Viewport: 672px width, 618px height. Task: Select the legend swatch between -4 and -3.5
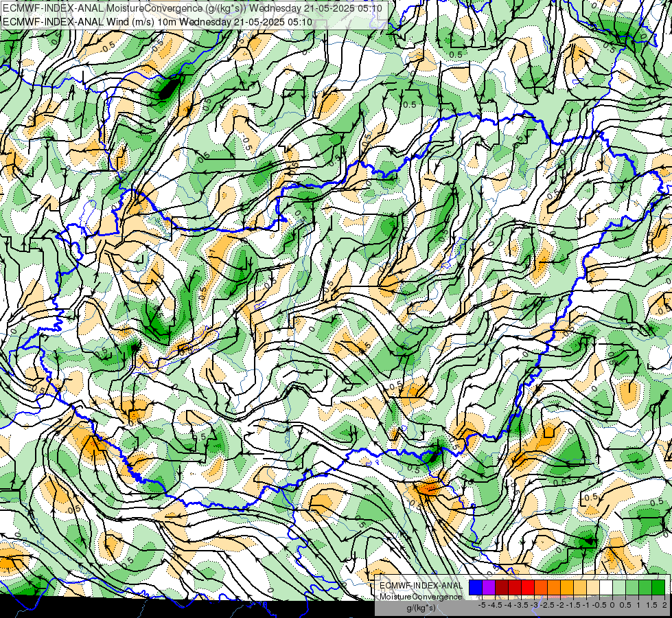pyautogui.click(x=515, y=588)
